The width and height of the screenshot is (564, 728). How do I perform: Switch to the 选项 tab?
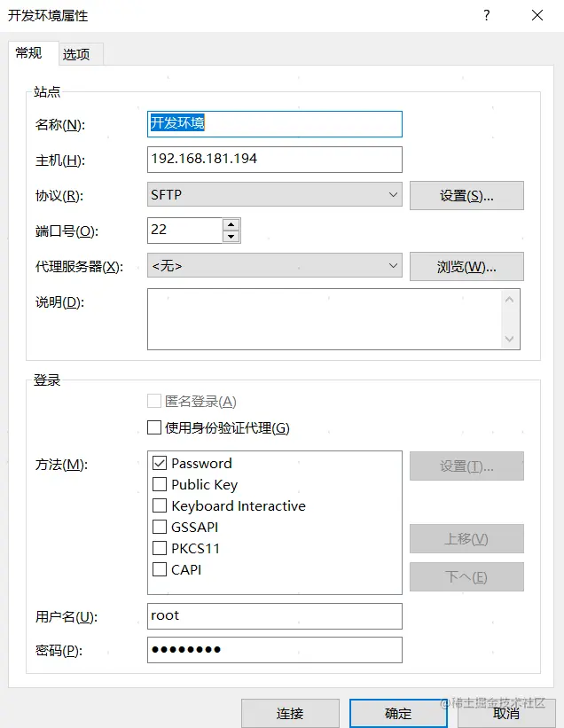76,54
